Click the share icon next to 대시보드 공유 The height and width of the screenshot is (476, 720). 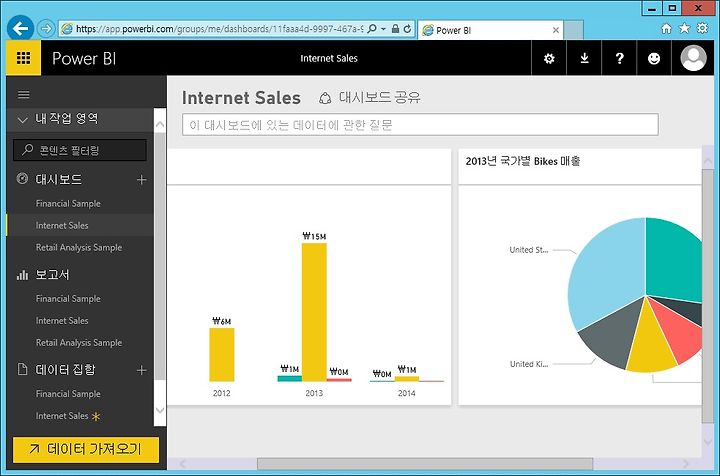[x=325, y=98]
